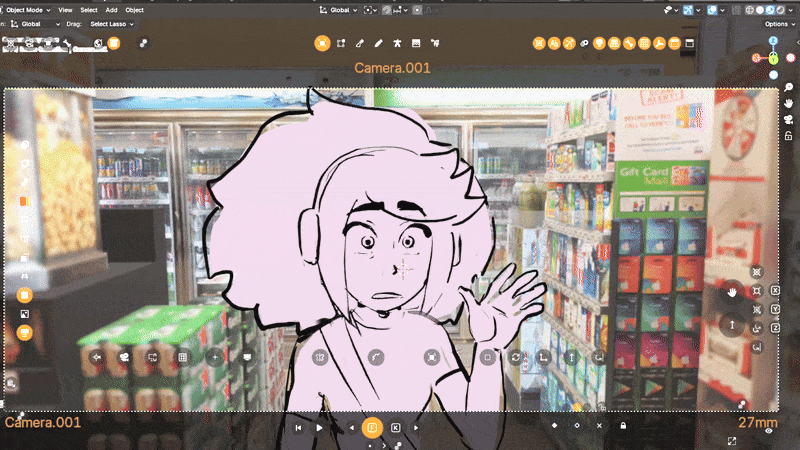The width and height of the screenshot is (800, 450).
Task: Toggle the camera view icon
Action: click(788, 119)
